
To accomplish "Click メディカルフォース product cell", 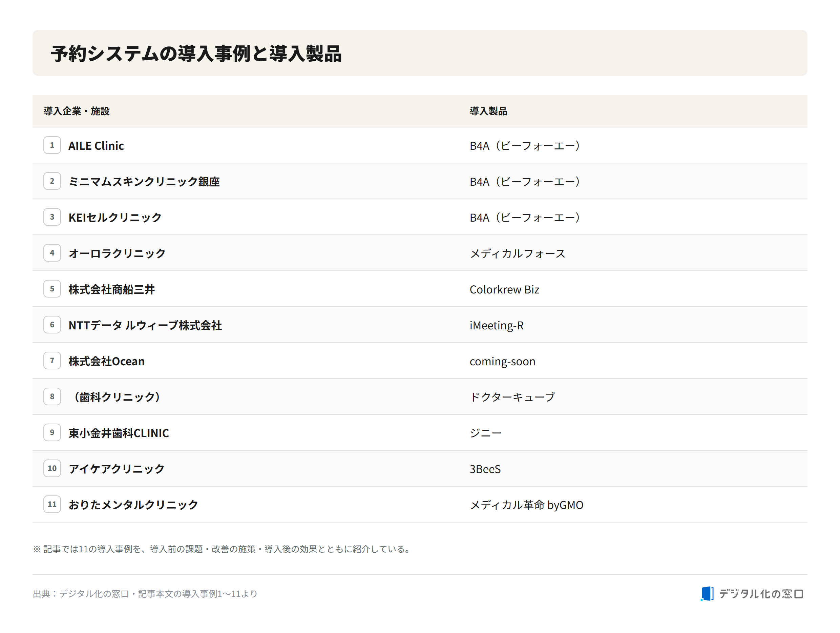I will [x=518, y=253].
